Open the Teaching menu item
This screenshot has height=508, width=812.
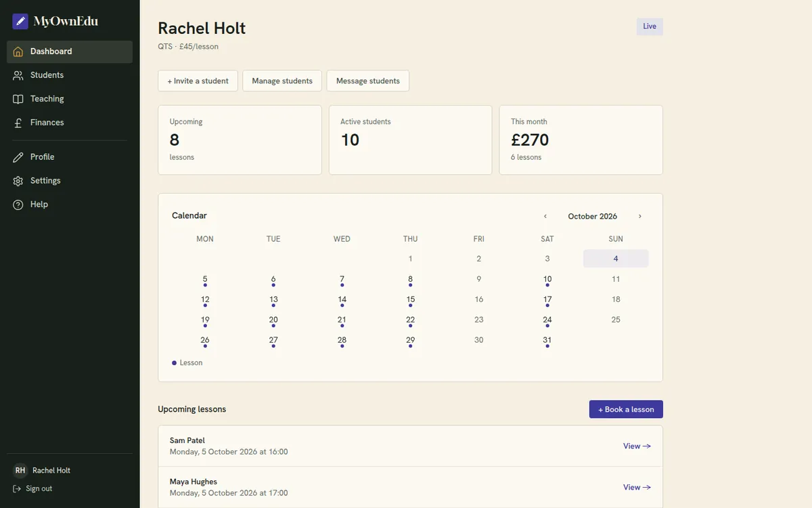point(70,99)
